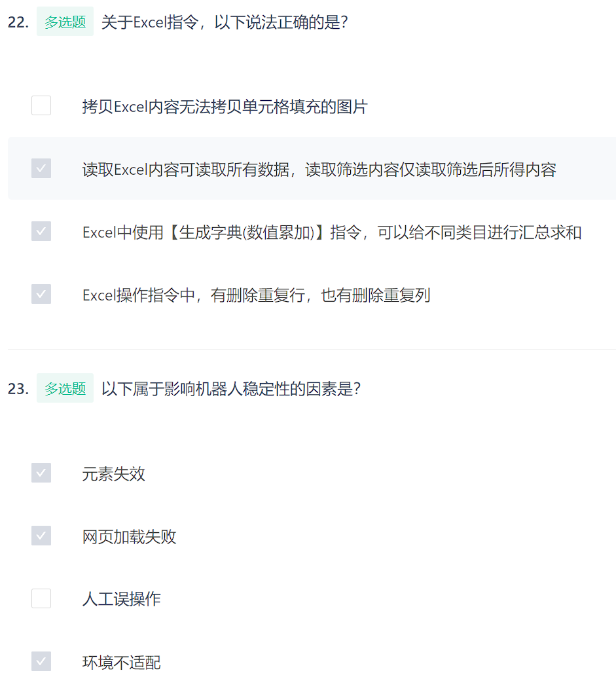
Task: Click the option text about 汇总求和
Action: pyautogui.click(x=332, y=232)
